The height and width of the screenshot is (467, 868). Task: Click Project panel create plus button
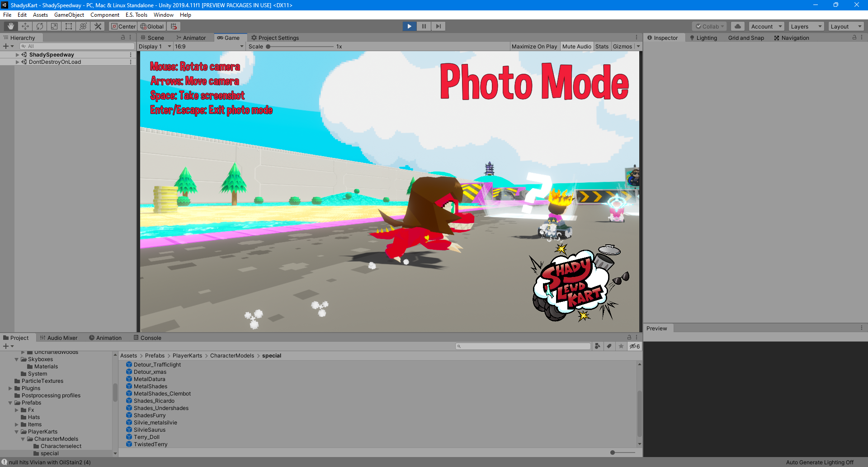8,346
